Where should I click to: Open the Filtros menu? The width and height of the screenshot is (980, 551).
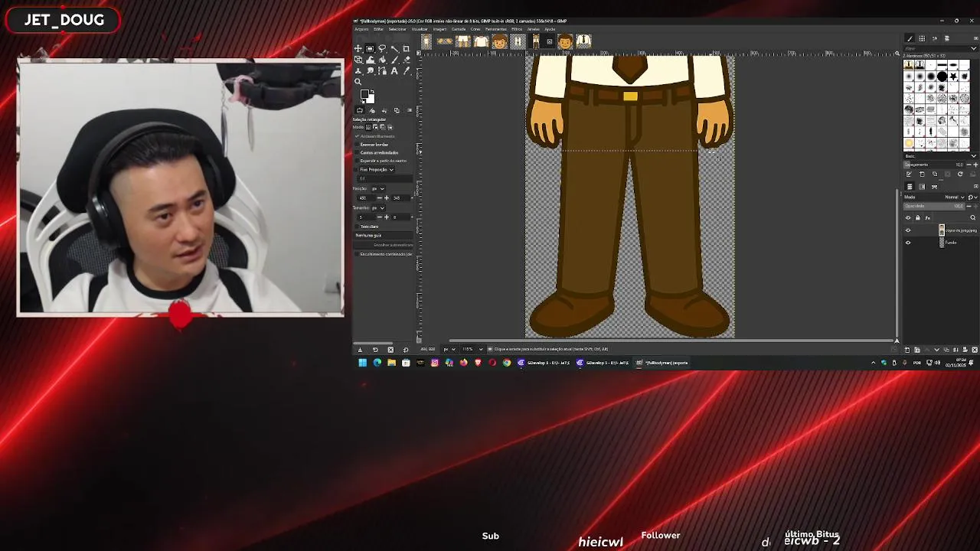[x=517, y=29]
